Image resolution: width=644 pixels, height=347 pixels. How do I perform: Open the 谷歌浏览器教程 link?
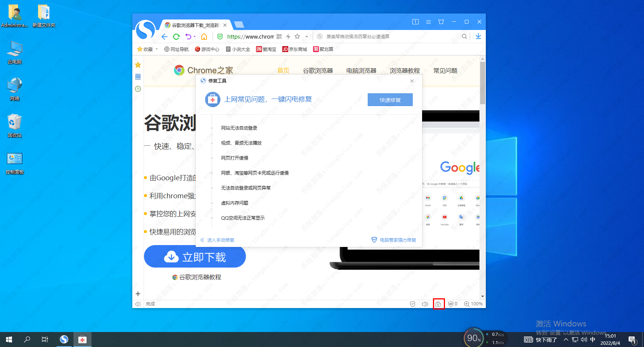pyautogui.click(x=197, y=277)
